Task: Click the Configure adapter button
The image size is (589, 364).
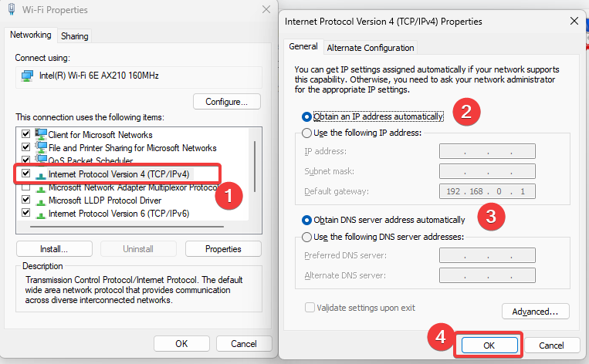Action: tap(226, 101)
